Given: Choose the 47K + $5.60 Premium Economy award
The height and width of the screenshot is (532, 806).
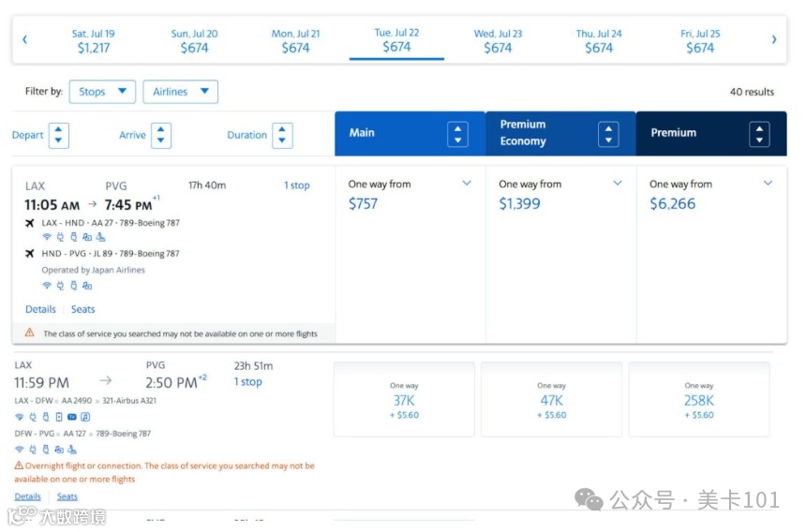Looking at the screenshot, I should click(x=552, y=400).
